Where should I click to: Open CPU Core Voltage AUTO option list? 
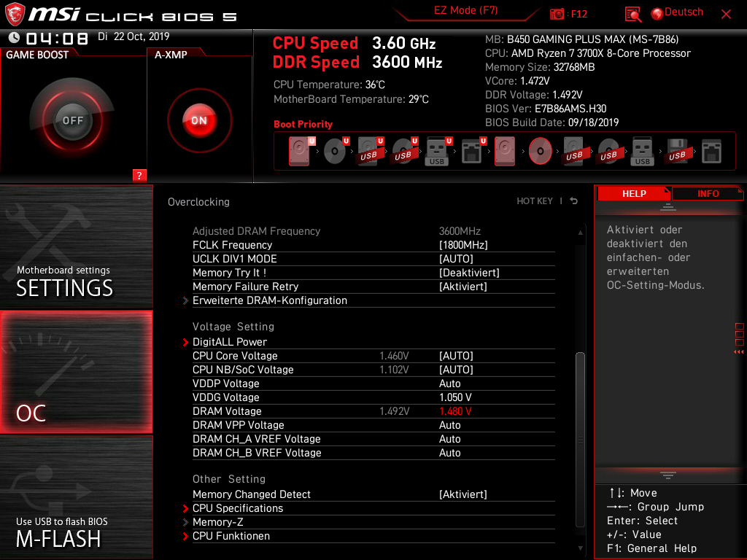[x=456, y=356]
